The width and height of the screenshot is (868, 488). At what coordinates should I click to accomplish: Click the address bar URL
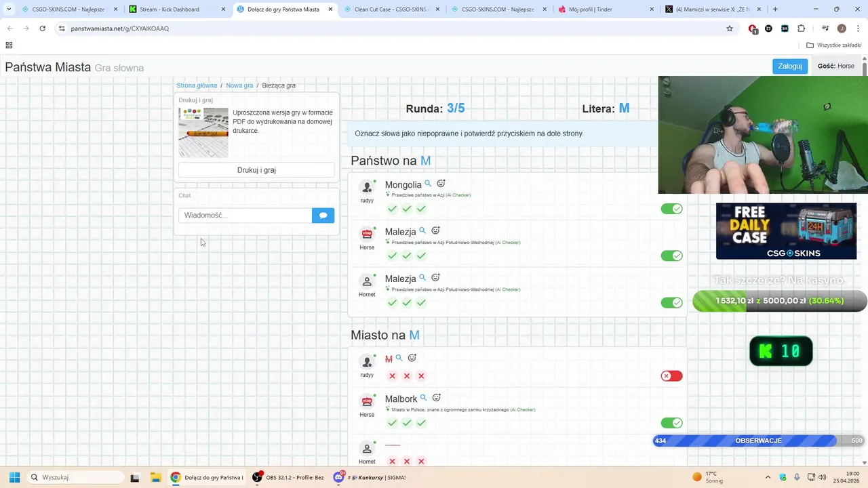point(120,28)
